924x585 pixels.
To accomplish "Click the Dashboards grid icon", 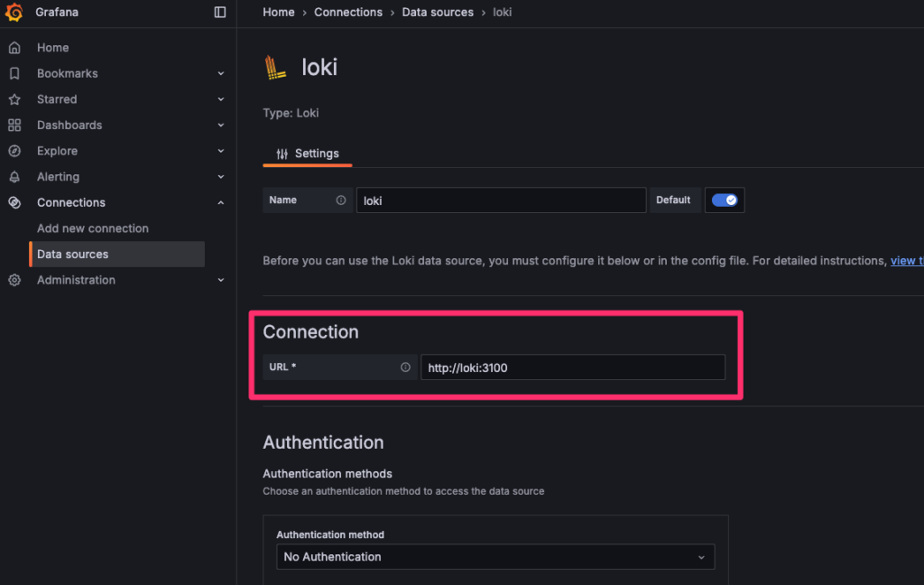I will (14, 125).
